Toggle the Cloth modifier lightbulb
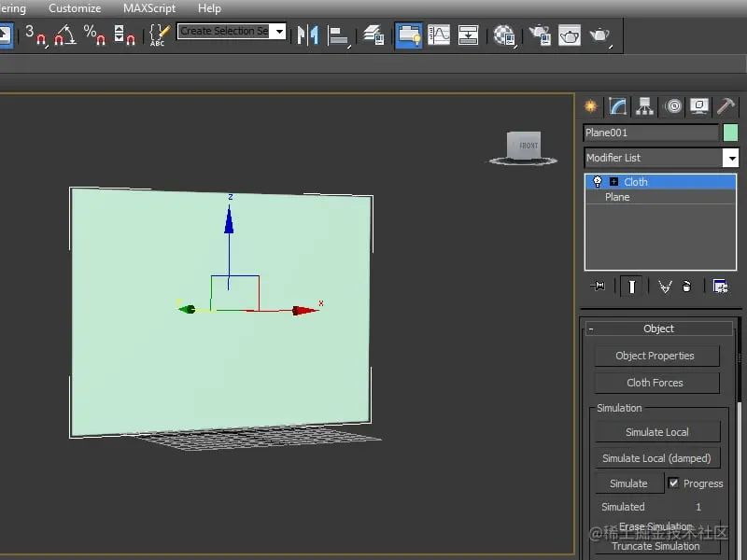 [597, 181]
